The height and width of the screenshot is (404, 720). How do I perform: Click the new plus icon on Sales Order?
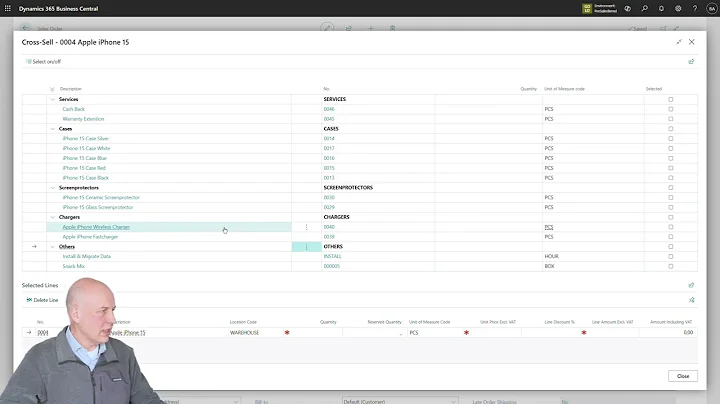(x=371, y=28)
